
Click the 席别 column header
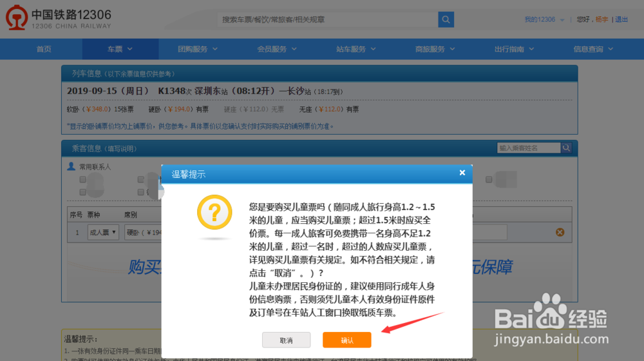[x=131, y=215]
